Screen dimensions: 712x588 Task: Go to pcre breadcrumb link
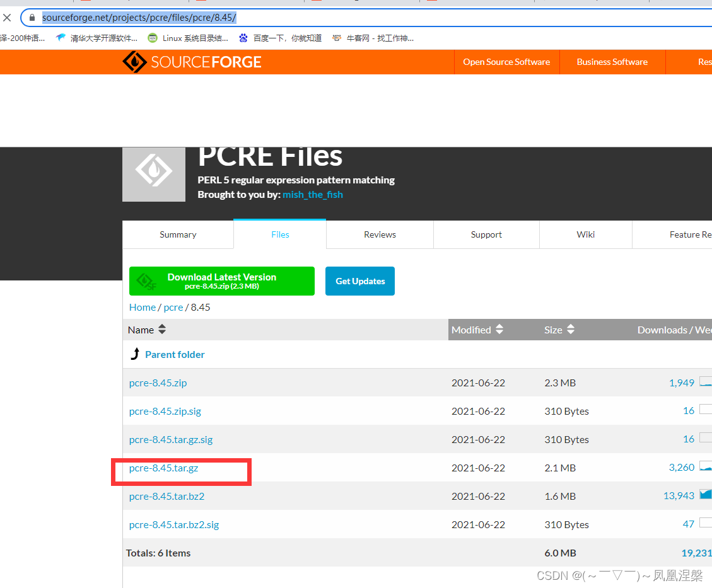(173, 307)
